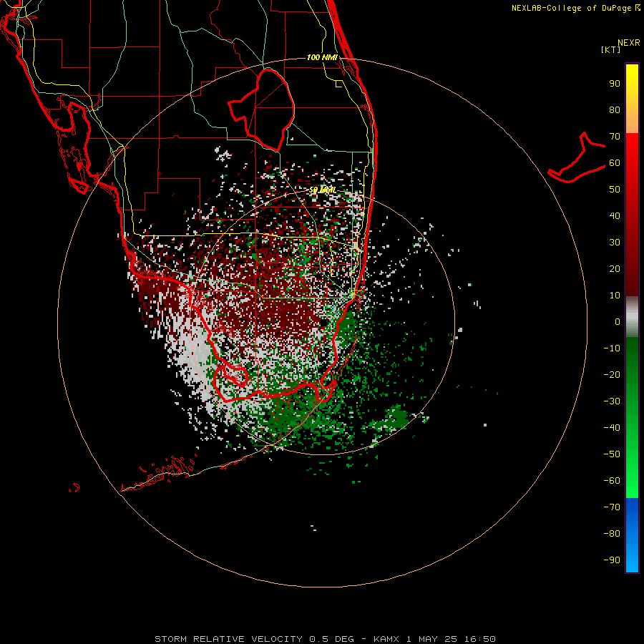Viewport: 644px width, 644px height.
Task: Click the positive 70 scale value
Action: [615, 137]
